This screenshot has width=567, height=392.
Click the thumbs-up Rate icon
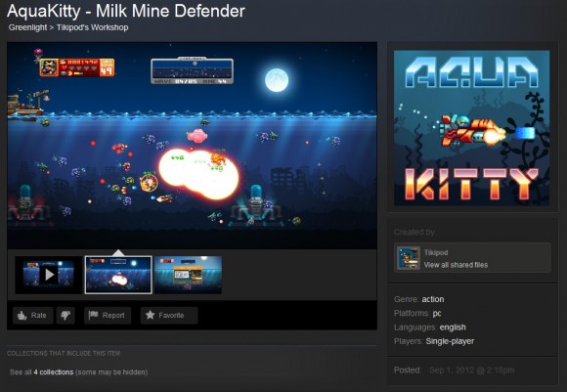pyautogui.click(x=22, y=316)
